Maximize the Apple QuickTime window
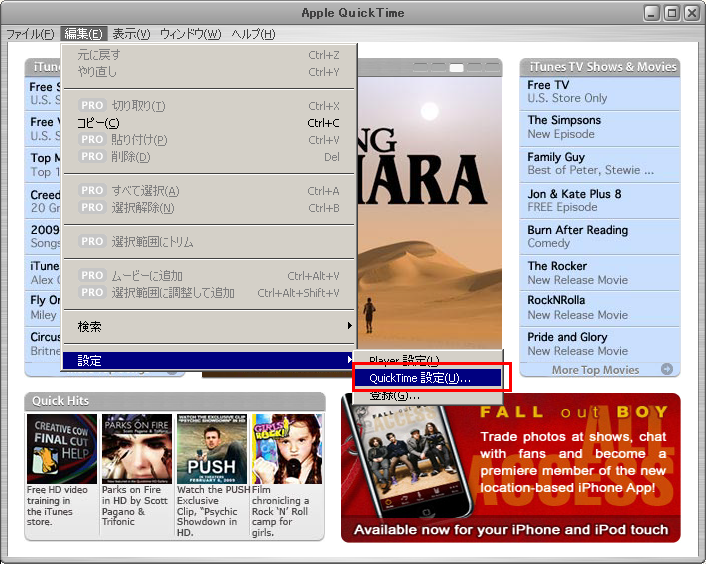The image size is (706, 564). pyautogui.click(x=672, y=13)
